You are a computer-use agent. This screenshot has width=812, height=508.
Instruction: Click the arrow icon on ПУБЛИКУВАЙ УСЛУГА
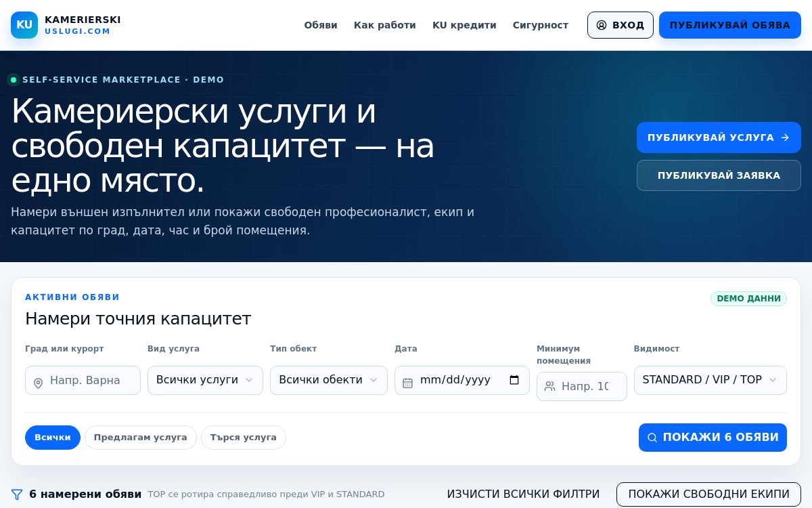point(785,137)
